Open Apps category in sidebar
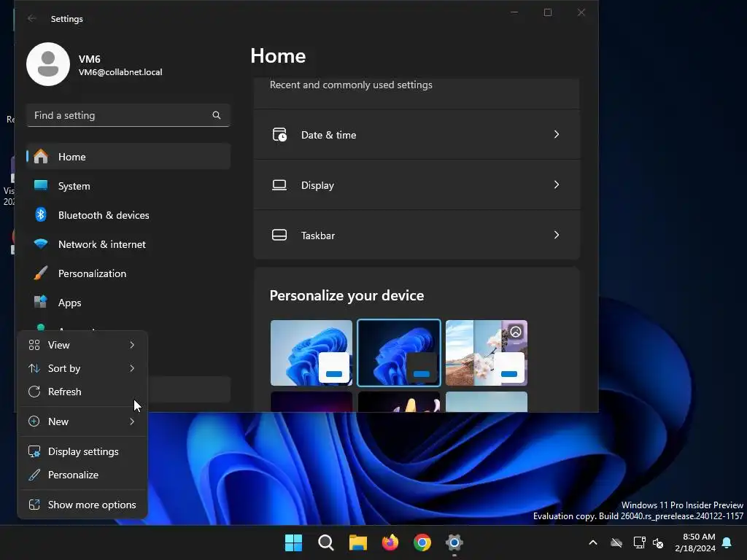 pos(128,303)
